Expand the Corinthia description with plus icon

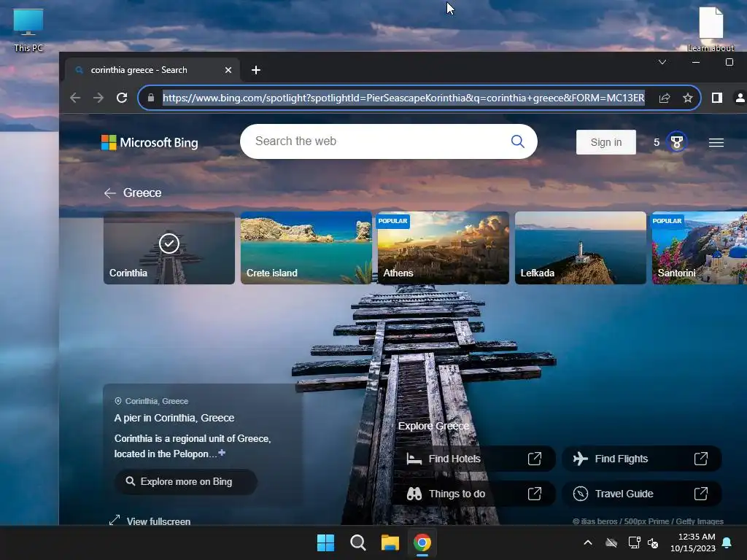(222, 452)
